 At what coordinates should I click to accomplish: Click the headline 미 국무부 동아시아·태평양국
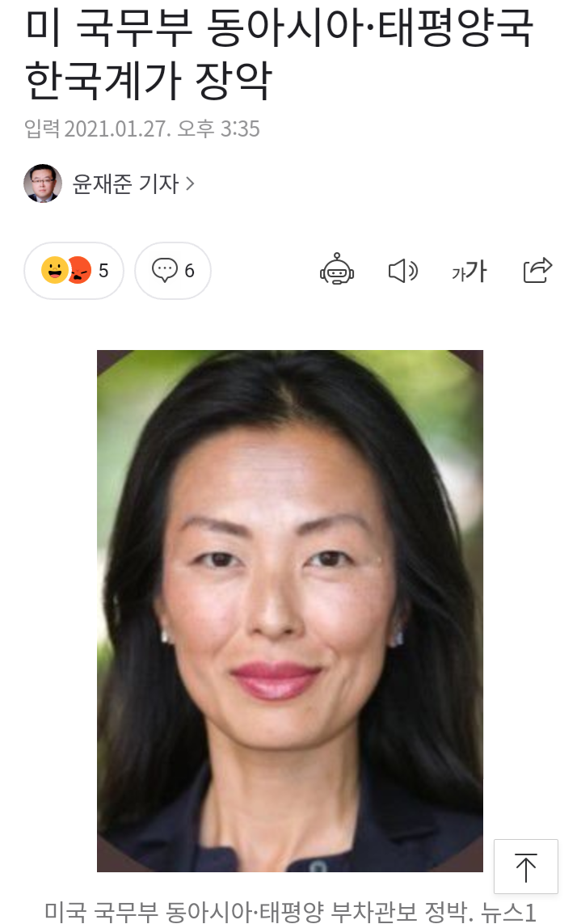[x=280, y=27]
